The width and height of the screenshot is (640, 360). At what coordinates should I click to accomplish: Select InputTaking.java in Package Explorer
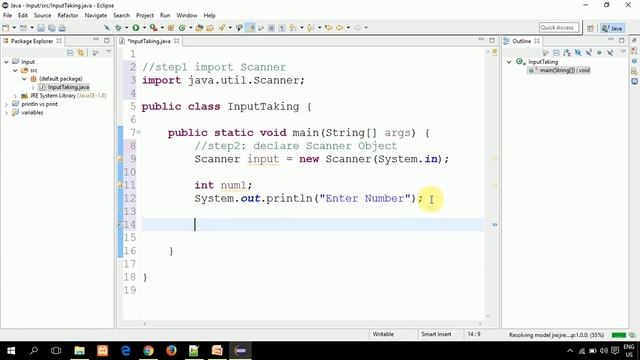[64, 87]
